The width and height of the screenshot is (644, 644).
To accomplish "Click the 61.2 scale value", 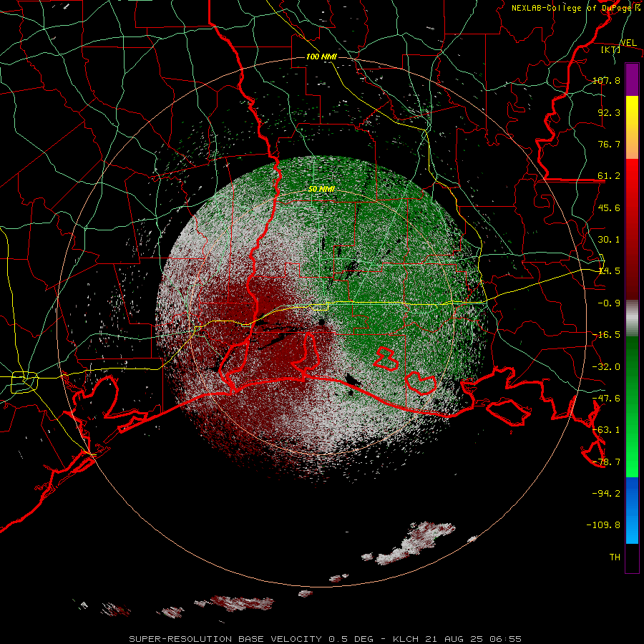I will point(609,176).
